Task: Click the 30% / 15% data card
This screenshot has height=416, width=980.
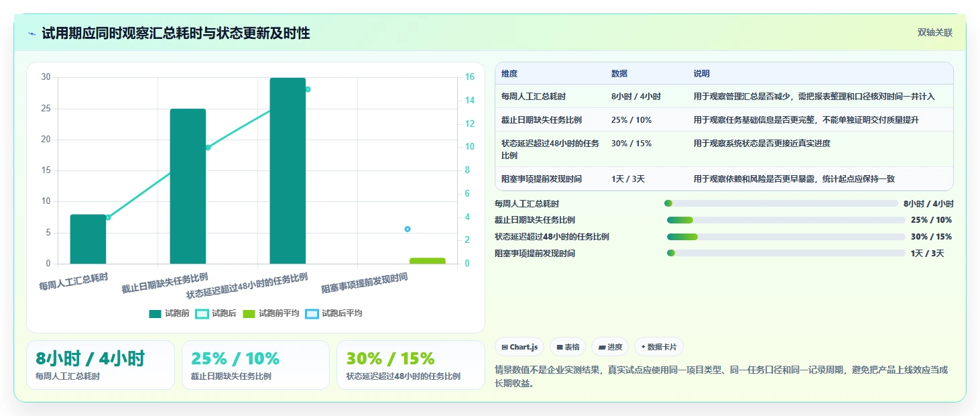Action: (x=410, y=365)
